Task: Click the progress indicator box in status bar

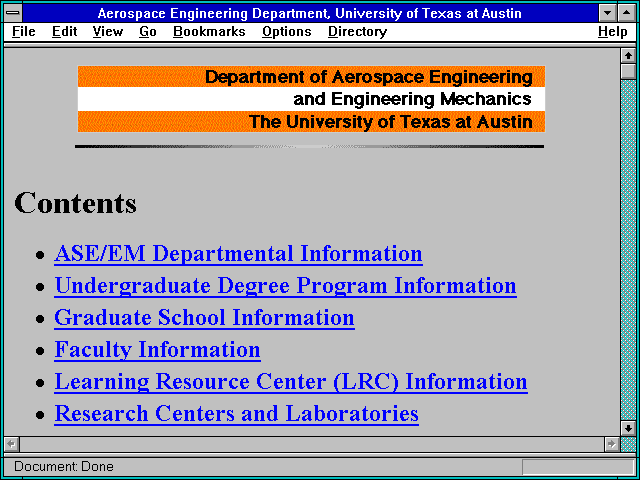Action: [578, 467]
